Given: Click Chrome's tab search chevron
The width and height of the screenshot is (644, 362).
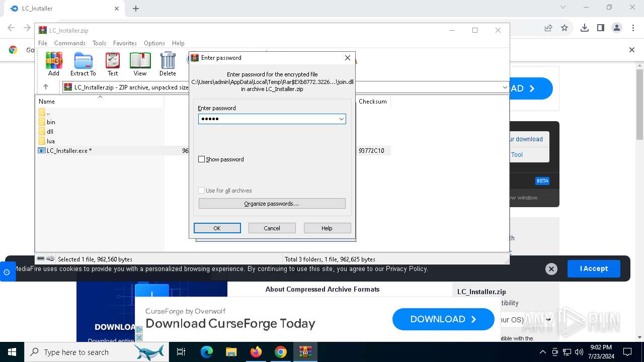Looking at the screenshot, I should click(x=563, y=8).
